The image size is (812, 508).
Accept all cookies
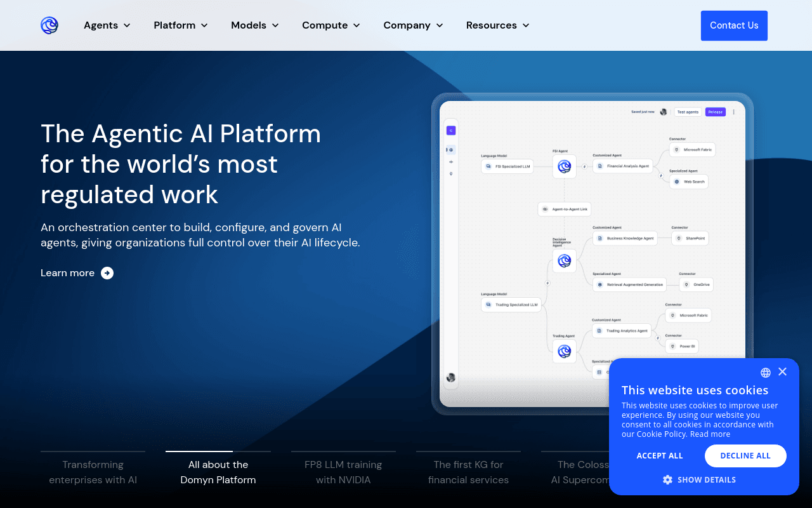(660, 456)
